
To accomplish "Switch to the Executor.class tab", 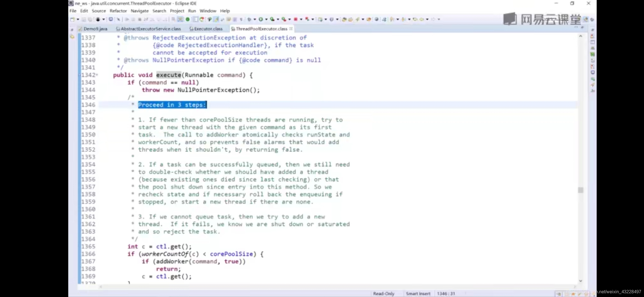I will pos(206,29).
